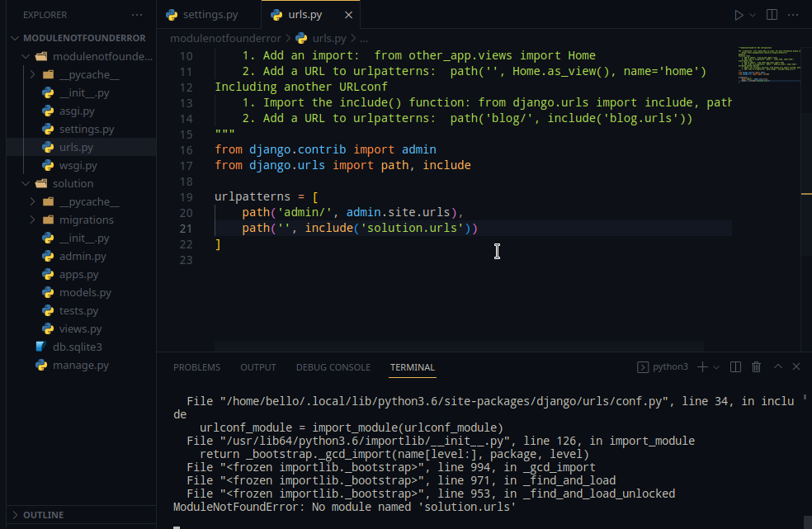812x529 pixels.
Task: Open views.py from the file explorer
Action: coord(80,329)
